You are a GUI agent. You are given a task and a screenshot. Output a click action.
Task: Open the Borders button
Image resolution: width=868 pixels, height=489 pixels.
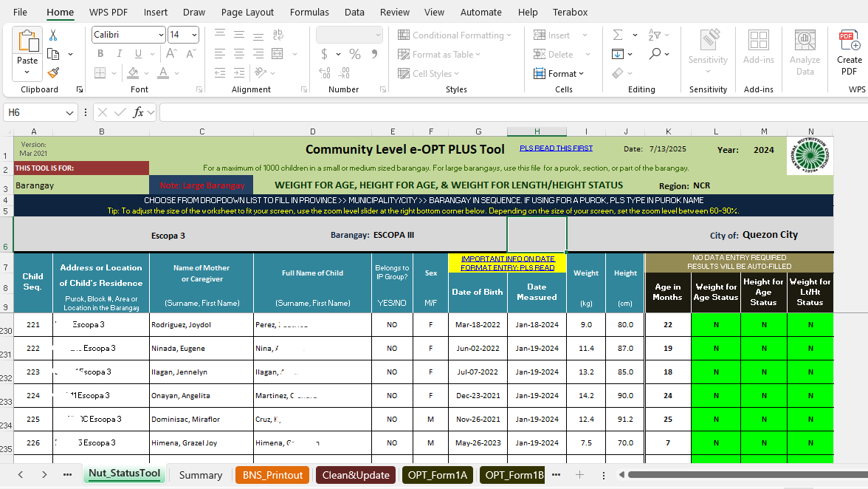click(x=100, y=72)
